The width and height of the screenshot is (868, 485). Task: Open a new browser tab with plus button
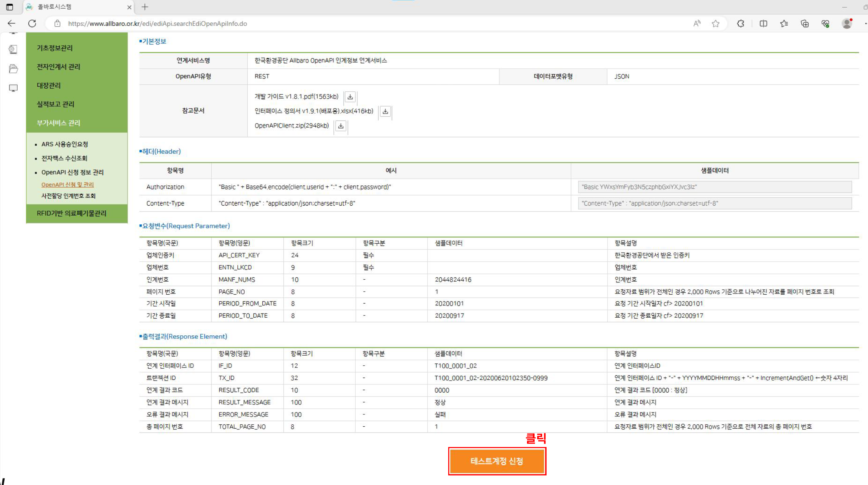pyautogui.click(x=145, y=7)
